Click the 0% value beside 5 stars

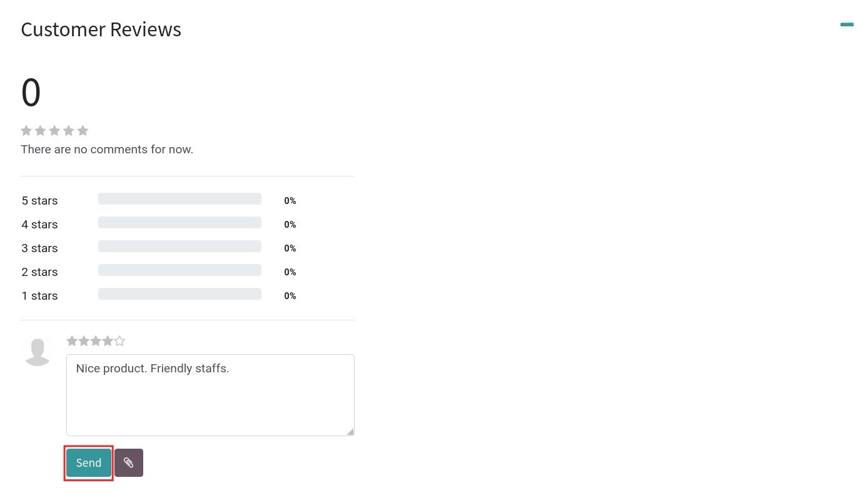tap(290, 201)
